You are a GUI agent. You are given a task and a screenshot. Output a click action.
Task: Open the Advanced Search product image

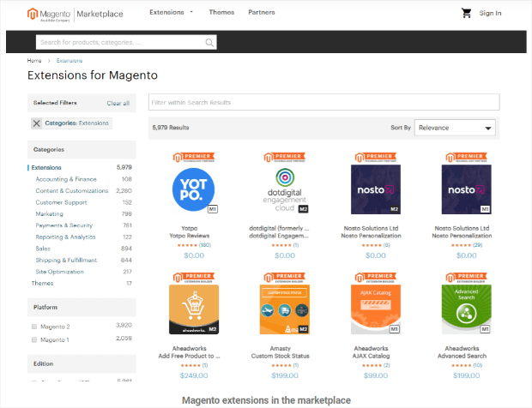click(x=466, y=309)
